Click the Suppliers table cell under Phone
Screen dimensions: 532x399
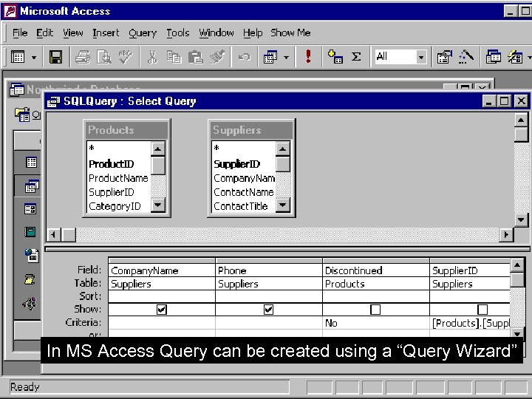pos(269,283)
